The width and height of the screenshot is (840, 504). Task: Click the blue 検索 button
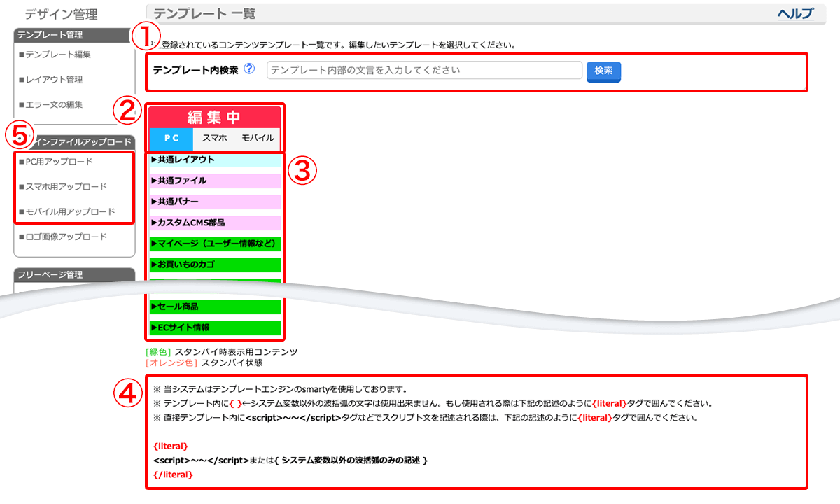(x=603, y=71)
